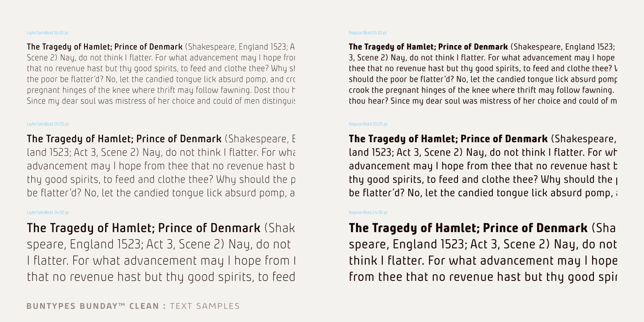Select the "Regular/Bold 24/30 pt" caption
The width and height of the screenshot is (644, 322).
point(368,212)
